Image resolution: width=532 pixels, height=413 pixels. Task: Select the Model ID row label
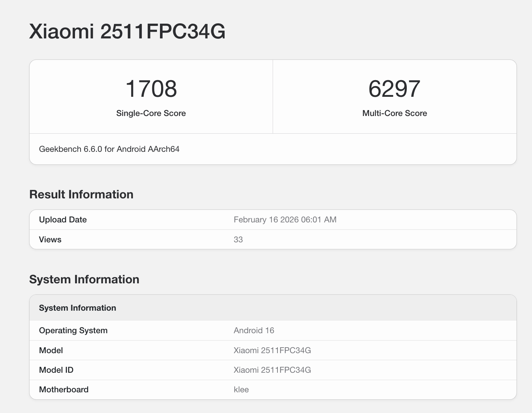[x=56, y=370]
